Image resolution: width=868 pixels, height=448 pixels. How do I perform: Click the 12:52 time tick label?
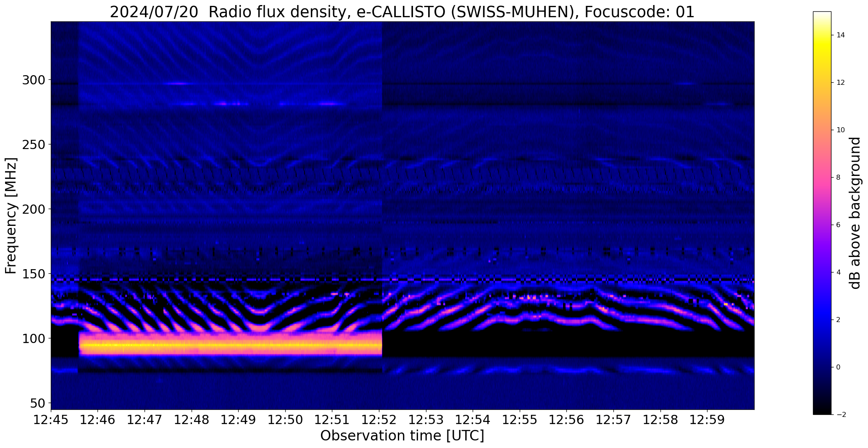click(x=379, y=419)
